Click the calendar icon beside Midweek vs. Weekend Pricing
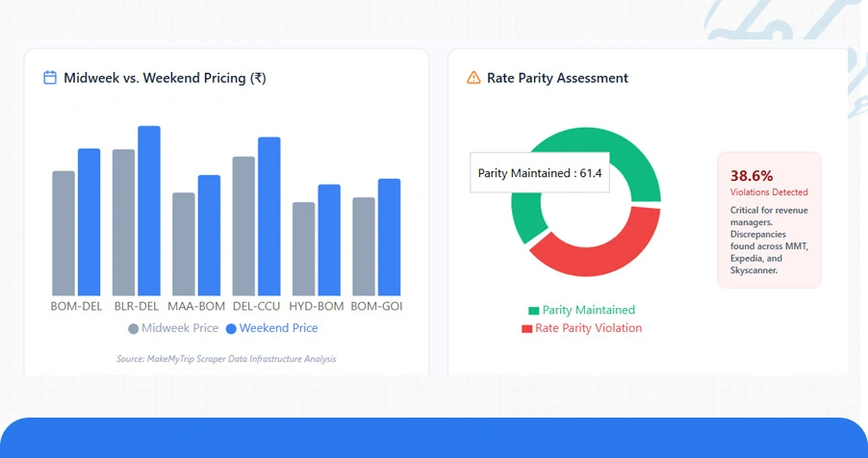Screen dimensions: 868x458 50,78
